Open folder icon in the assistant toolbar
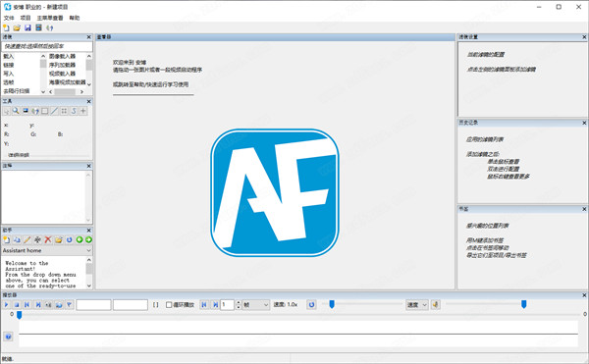 59,239
